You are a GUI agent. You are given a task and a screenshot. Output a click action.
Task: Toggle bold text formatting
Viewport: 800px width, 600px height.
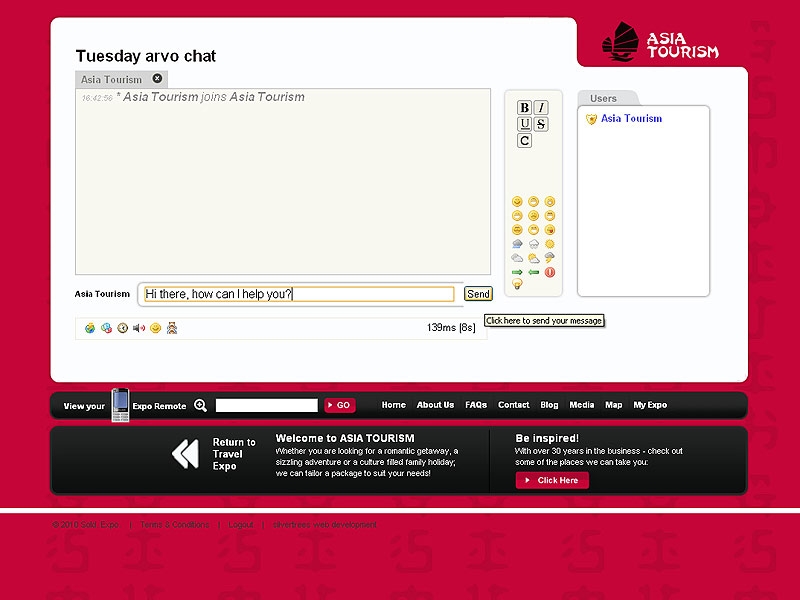point(524,108)
